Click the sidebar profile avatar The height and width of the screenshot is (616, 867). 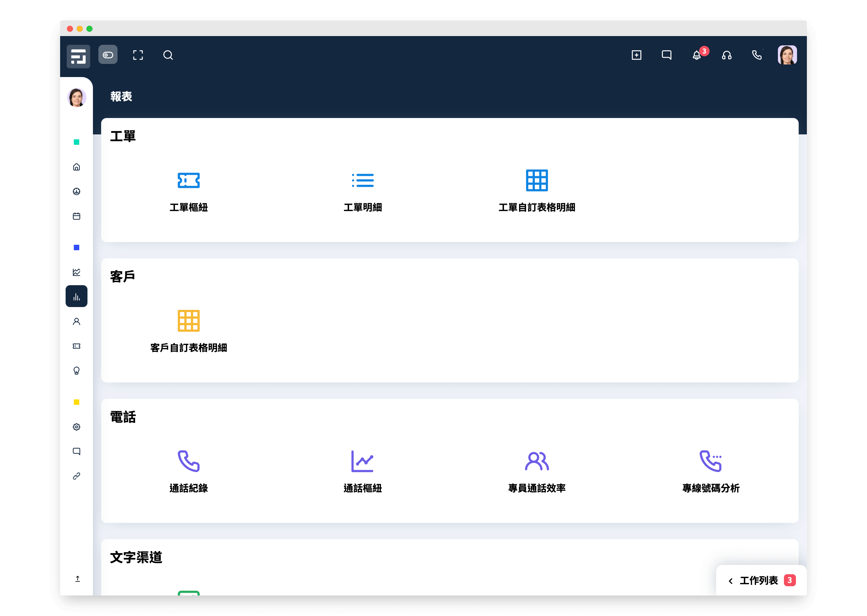coord(77,98)
